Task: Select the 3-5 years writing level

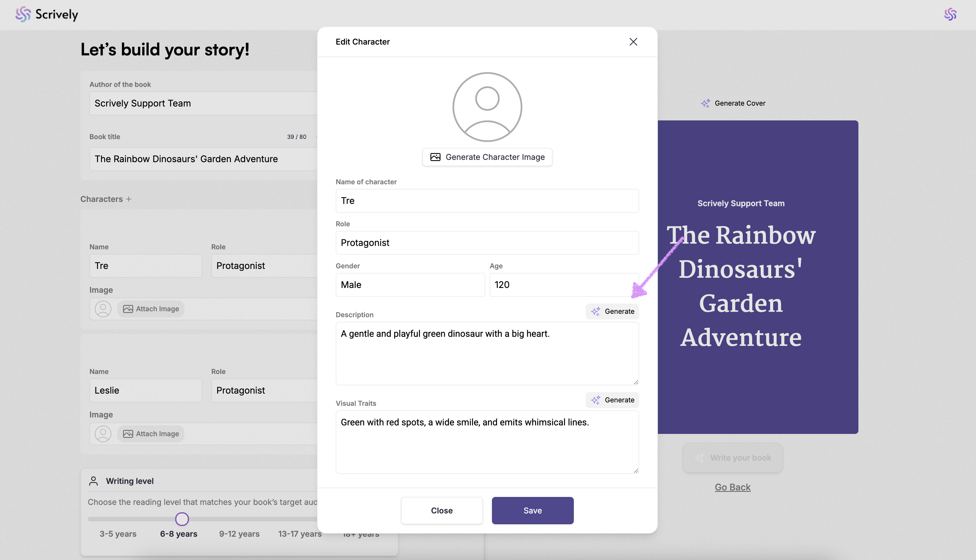Action: pos(118,534)
